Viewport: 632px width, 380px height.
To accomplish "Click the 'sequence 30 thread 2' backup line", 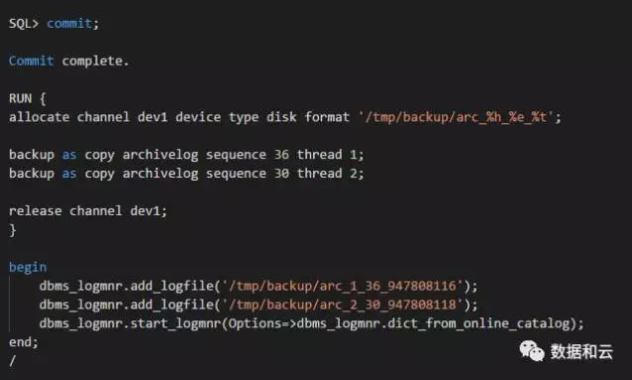I will 186,174.
